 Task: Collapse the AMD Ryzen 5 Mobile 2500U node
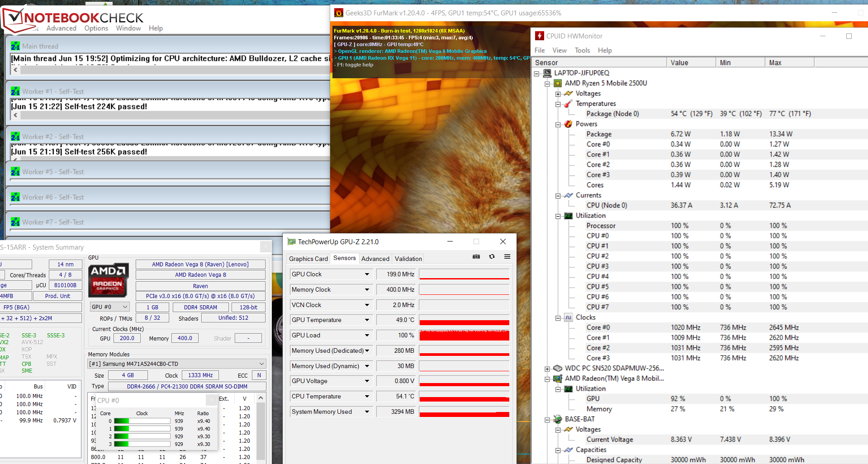547,84
